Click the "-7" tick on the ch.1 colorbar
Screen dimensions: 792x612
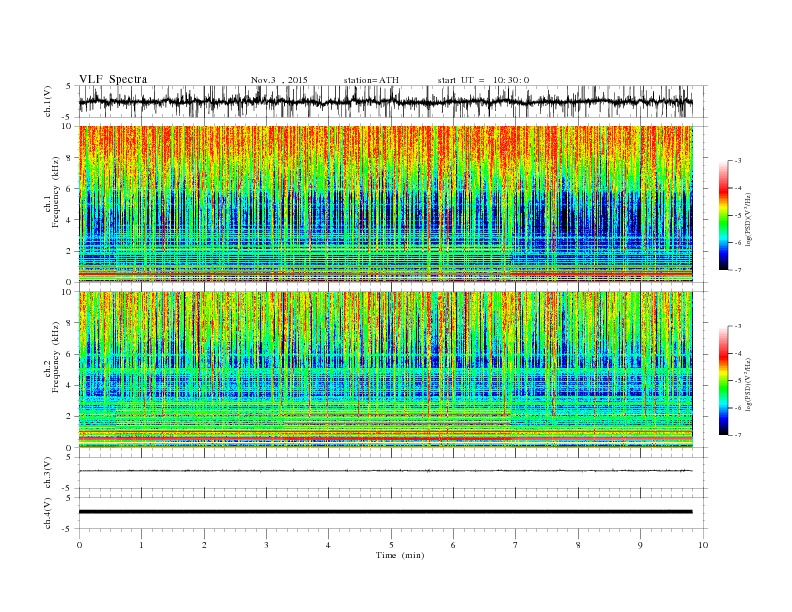point(738,271)
